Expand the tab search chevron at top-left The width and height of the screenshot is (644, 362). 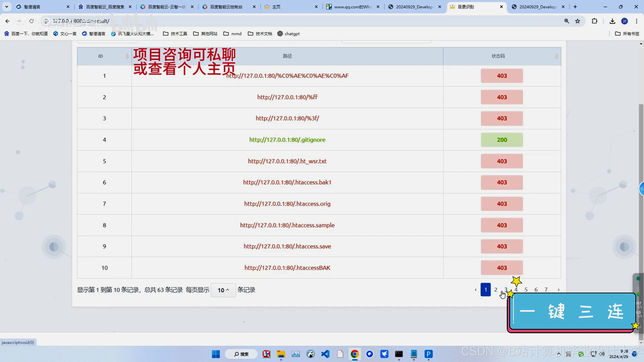(x=7, y=7)
